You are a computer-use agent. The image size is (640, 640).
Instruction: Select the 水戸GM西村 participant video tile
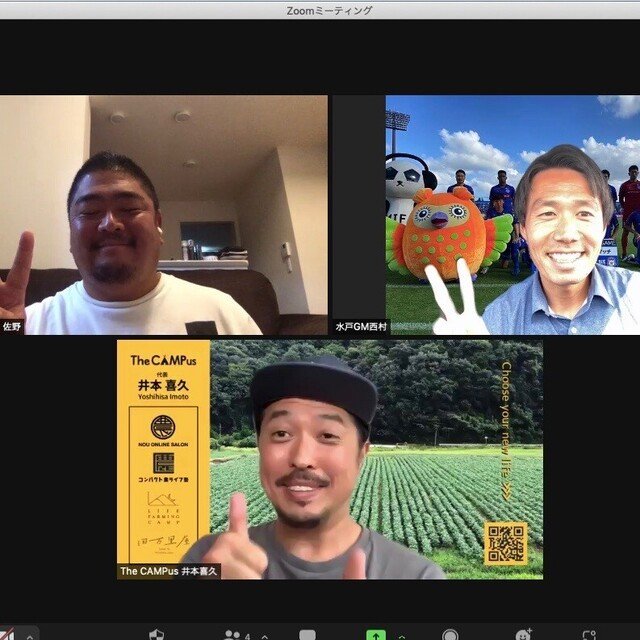[486, 215]
